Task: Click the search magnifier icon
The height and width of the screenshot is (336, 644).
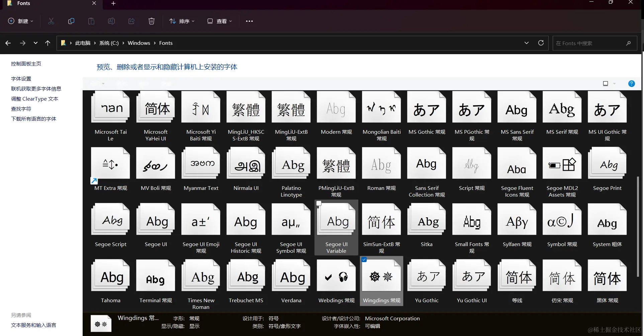Action: 628,43
